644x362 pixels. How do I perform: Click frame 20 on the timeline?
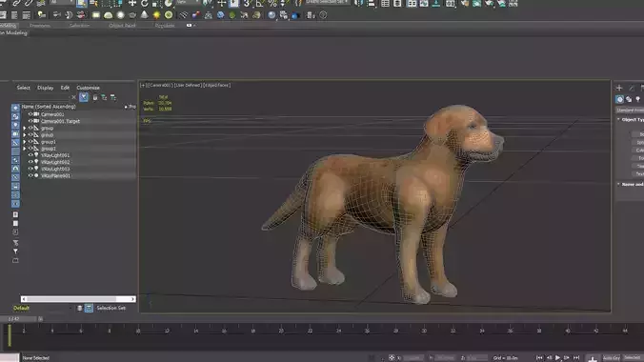point(281,331)
